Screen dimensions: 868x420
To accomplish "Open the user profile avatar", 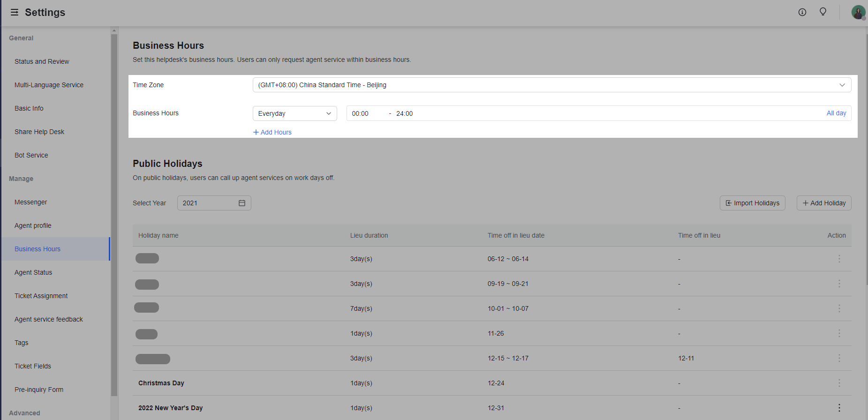I will [858, 12].
